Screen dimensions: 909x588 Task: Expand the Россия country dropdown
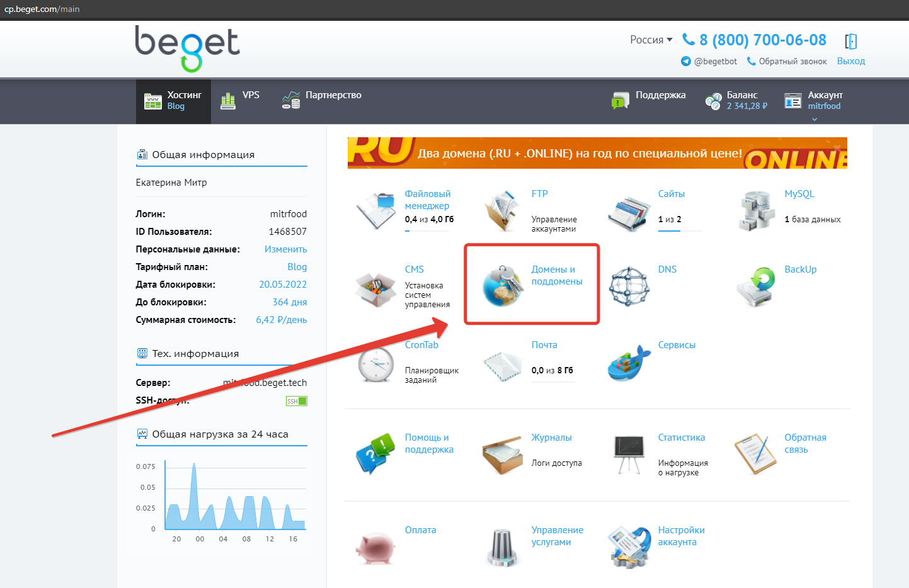click(x=651, y=40)
